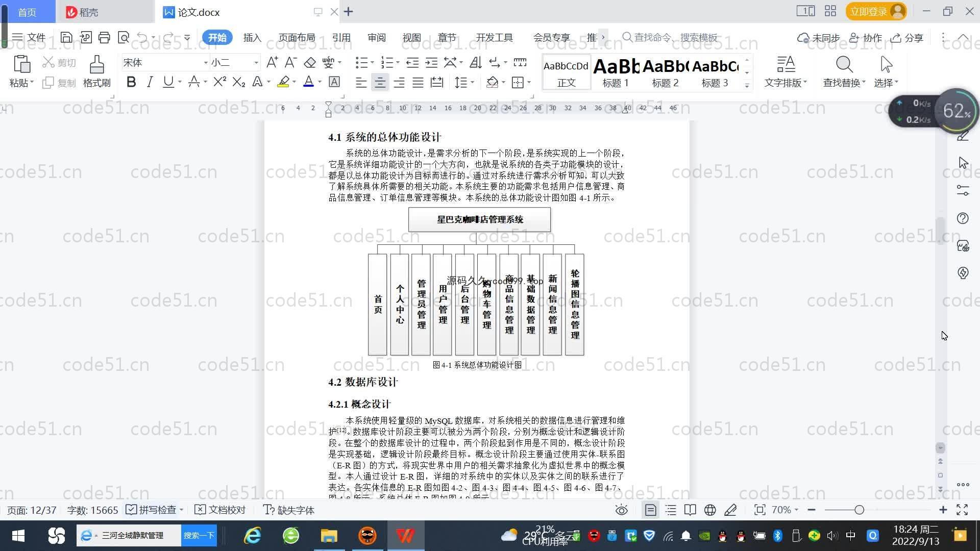
Task: Set alignment to right
Action: pyautogui.click(x=399, y=82)
